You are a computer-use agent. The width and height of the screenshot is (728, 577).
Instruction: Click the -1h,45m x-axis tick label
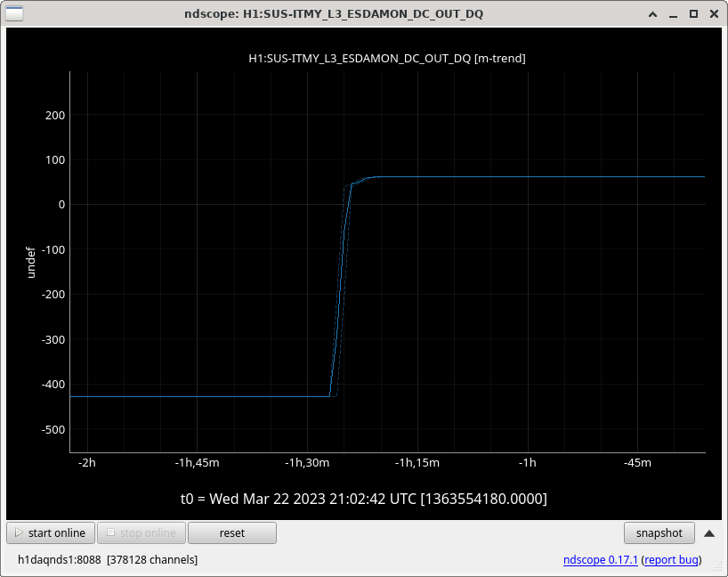point(197,463)
